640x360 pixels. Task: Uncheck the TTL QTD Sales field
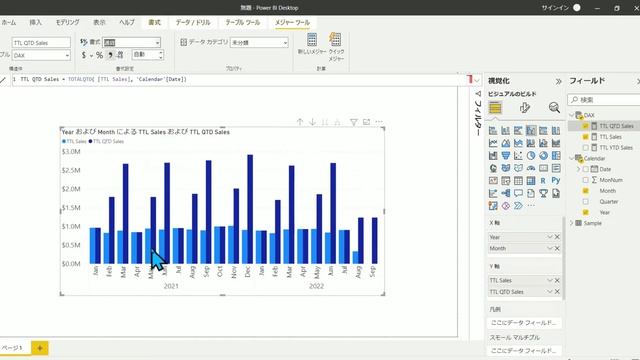(x=585, y=126)
